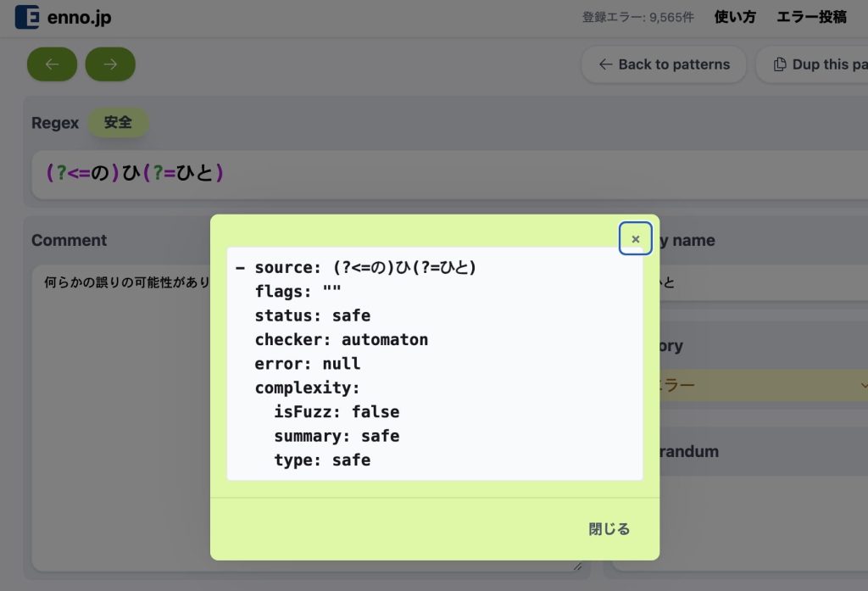Go to previous pattern with left arrow
Viewport: 868px width, 591px height.
(52, 64)
